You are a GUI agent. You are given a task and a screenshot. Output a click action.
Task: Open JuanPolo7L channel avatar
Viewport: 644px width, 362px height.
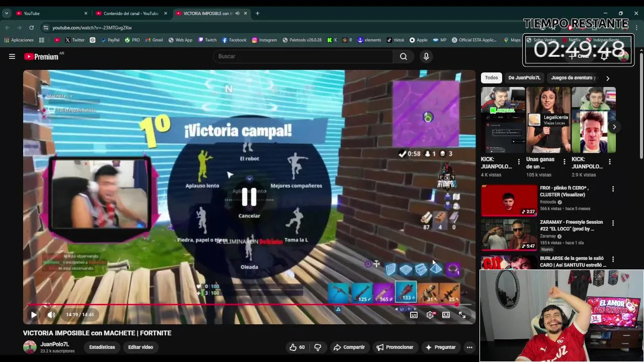30,347
